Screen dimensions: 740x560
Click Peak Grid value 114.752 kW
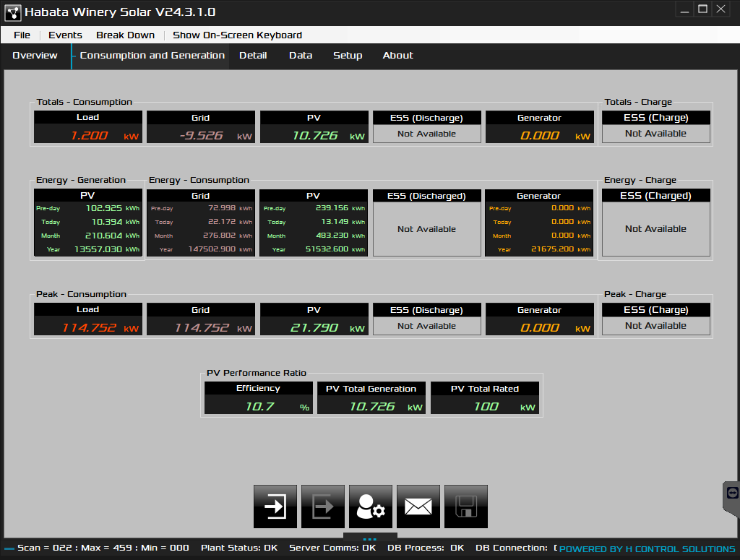click(x=201, y=327)
